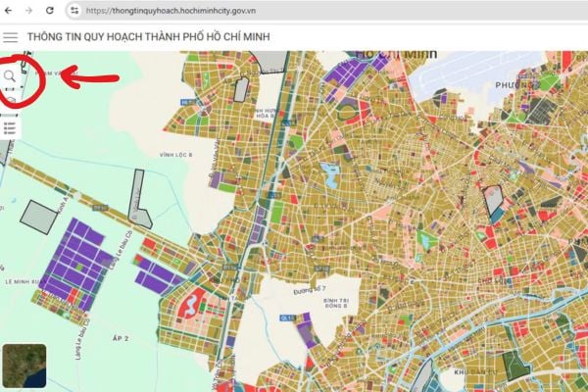The image size is (588, 392).
Task: Click the blue lake area on map
Action: 329,177
